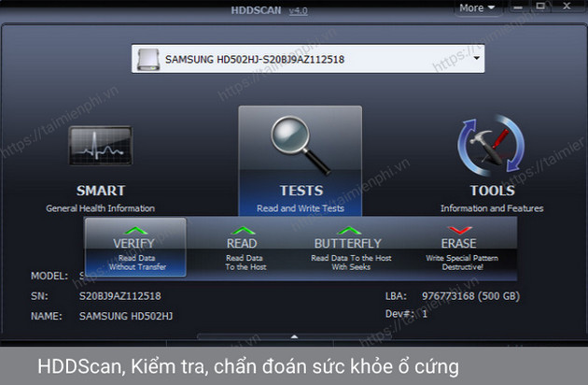Click the Dev#: 1 value
This screenshot has height=385, width=588.
pyautogui.click(x=425, y=314)
